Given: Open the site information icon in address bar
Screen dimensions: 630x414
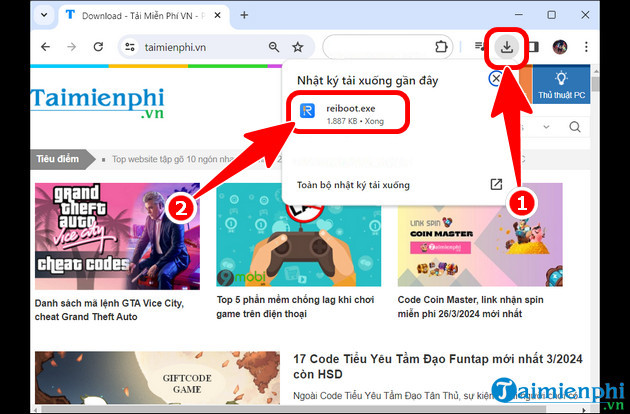Looking at the screenshot, I should pos(130,47).
